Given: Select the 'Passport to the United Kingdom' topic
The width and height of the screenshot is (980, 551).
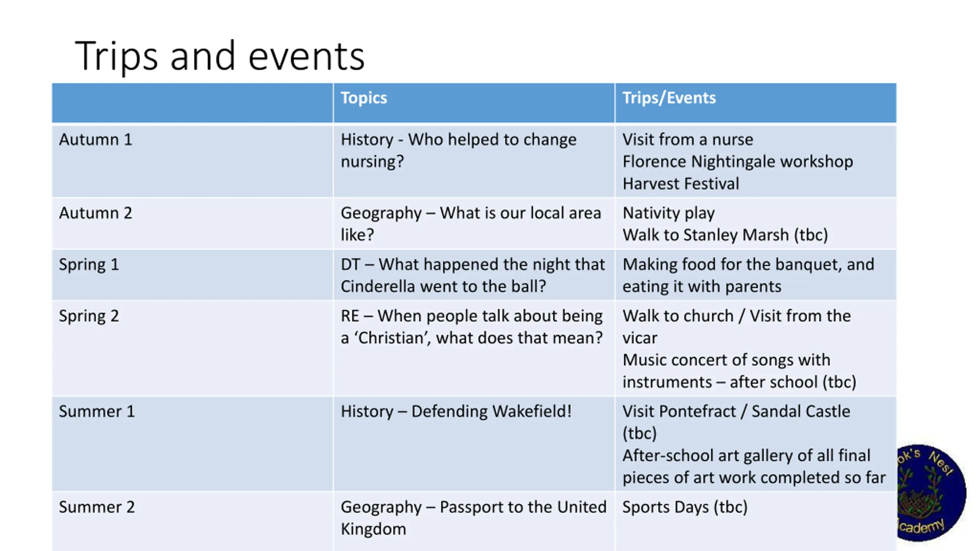Looking at the screenshot, I should point(473,518).
